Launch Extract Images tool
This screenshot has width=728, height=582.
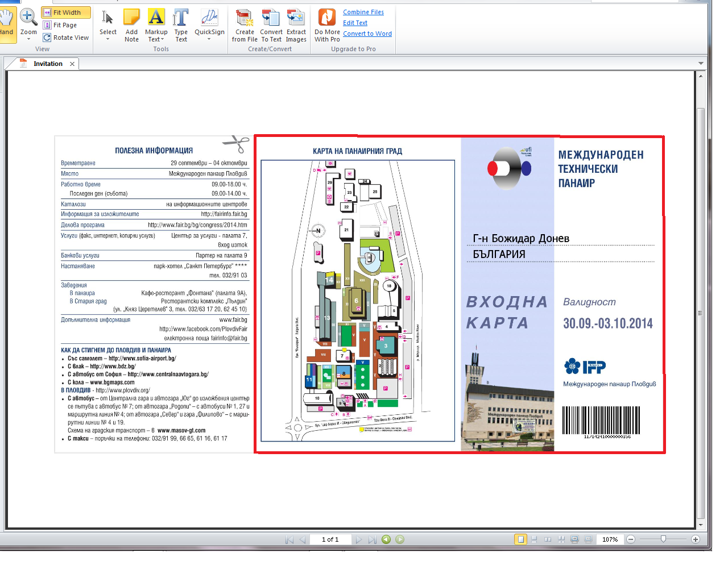[x=296, y=25]
